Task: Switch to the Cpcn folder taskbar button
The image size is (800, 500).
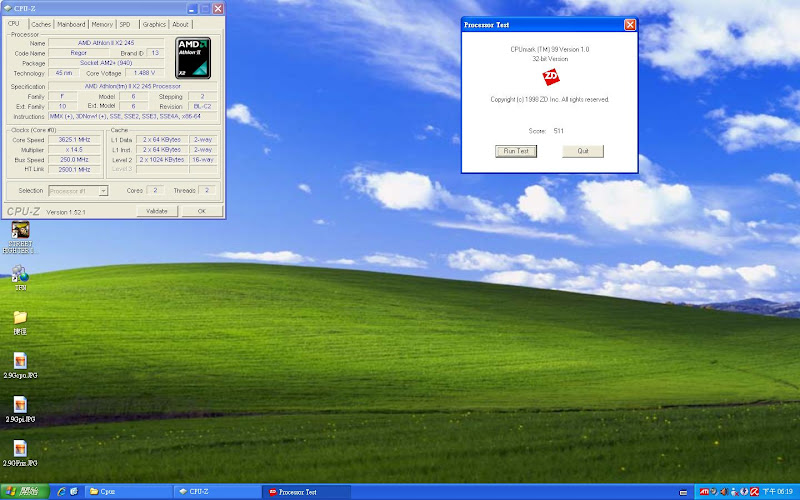Action: (x=128, y=491)
